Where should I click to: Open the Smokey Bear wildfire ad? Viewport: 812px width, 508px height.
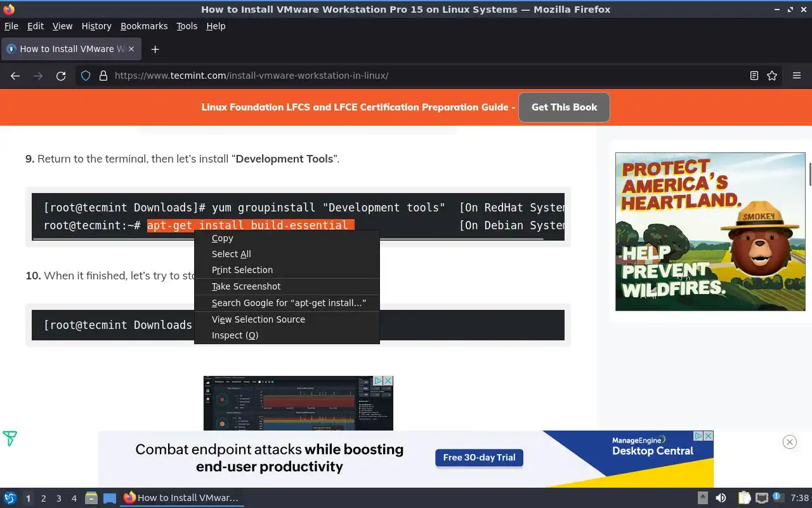(x=710, y=232)
